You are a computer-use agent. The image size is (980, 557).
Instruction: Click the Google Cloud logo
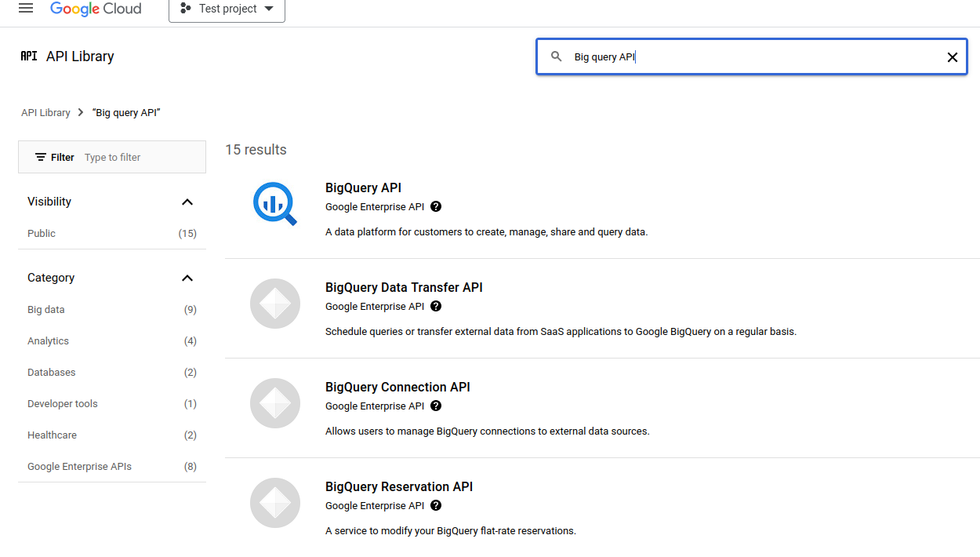[96, 9]
